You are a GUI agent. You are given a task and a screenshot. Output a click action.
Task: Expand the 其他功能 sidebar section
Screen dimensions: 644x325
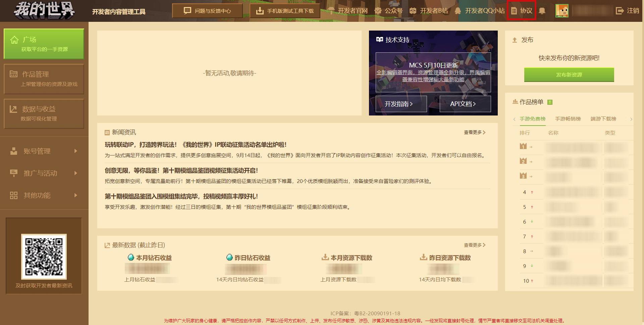(x=44, y=195)
